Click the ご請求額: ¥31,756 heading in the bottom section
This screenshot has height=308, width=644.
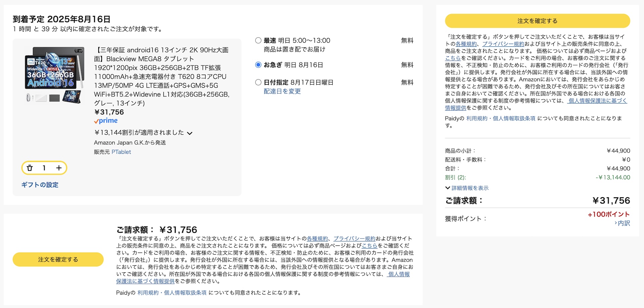(x=157, y=230)
